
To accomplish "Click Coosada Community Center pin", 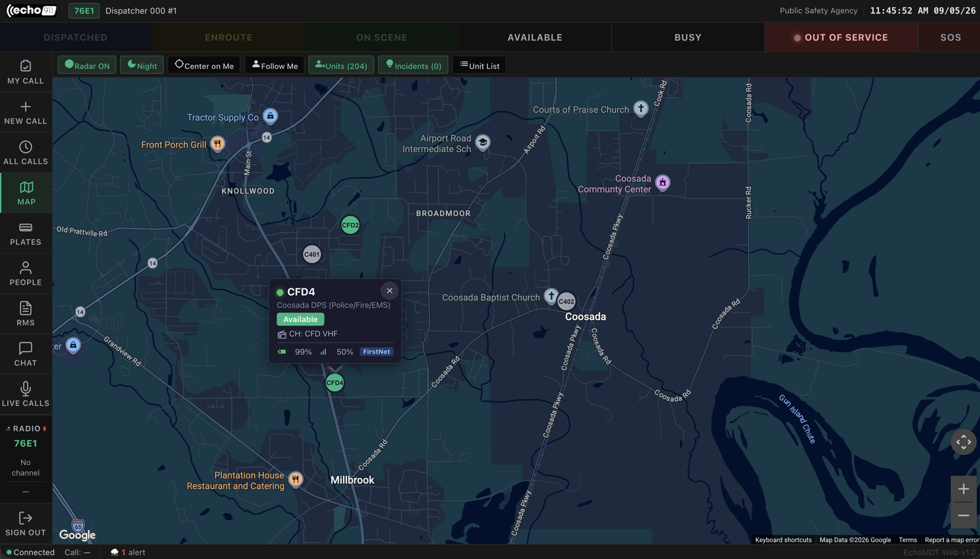I will coord(663,182).
